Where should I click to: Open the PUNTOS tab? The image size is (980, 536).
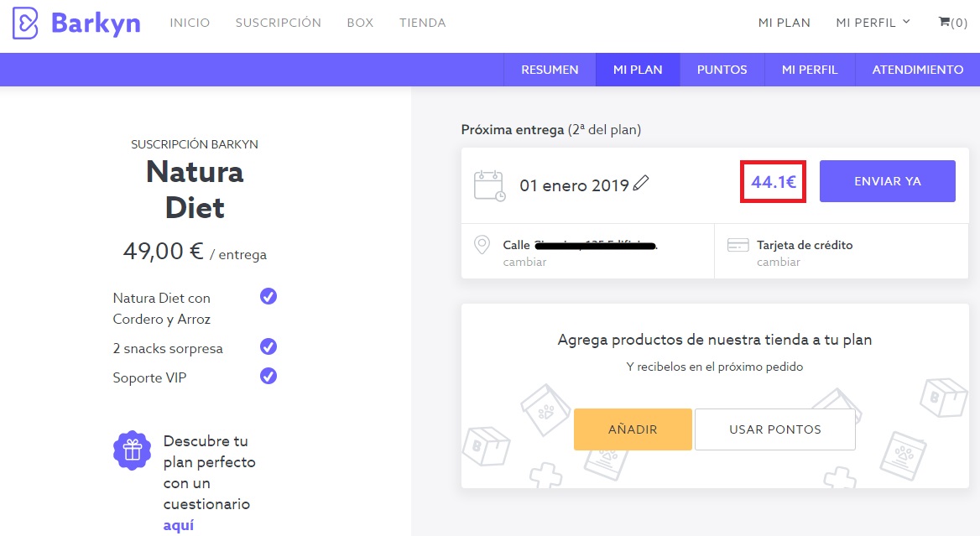click(722, 70)
